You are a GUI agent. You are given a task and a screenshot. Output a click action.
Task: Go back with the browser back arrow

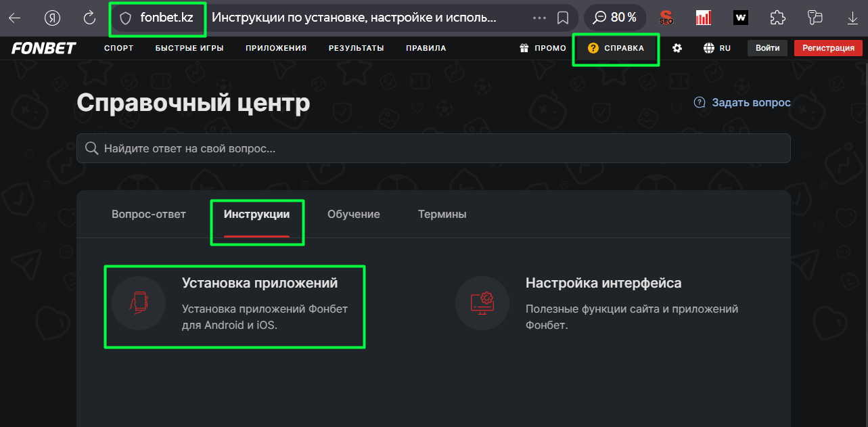pos(14,18)
